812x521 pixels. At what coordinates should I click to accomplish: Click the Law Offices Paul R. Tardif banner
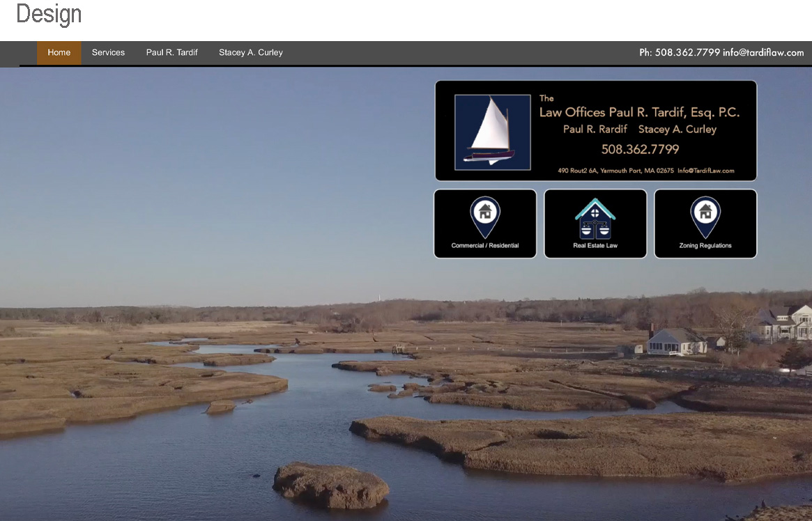638,112
